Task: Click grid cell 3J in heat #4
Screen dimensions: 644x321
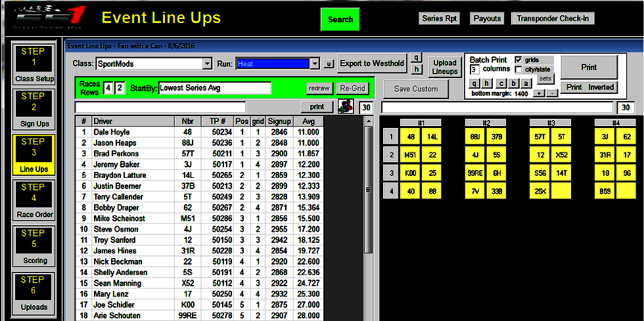Action: [x=605, y=137]
